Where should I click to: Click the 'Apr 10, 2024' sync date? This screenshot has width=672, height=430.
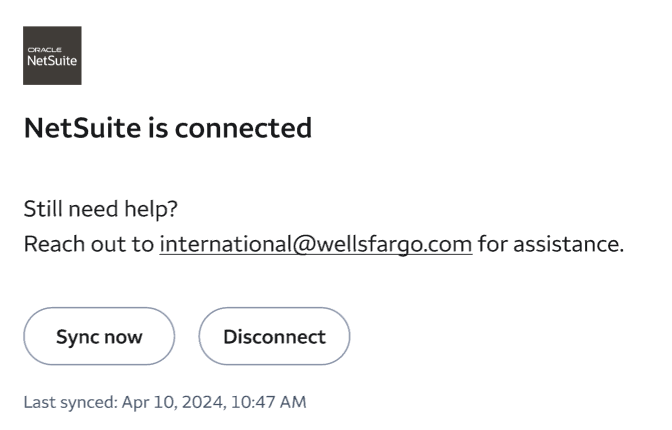(167, 402)
